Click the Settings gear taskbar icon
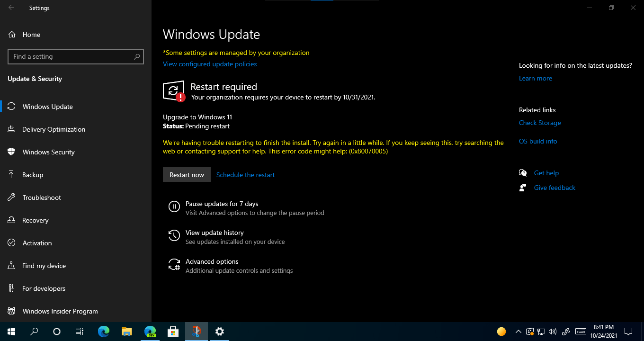Screen dimensions: 644x341 point(219,332)
